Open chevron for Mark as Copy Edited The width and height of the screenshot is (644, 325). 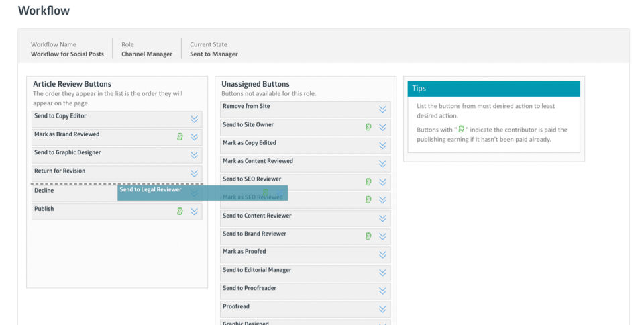382,146
